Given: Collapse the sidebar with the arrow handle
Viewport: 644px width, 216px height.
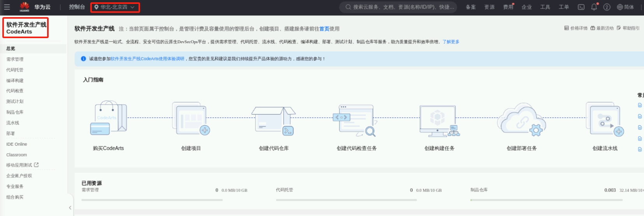Looking at the screenshot, I should (70, 207).
